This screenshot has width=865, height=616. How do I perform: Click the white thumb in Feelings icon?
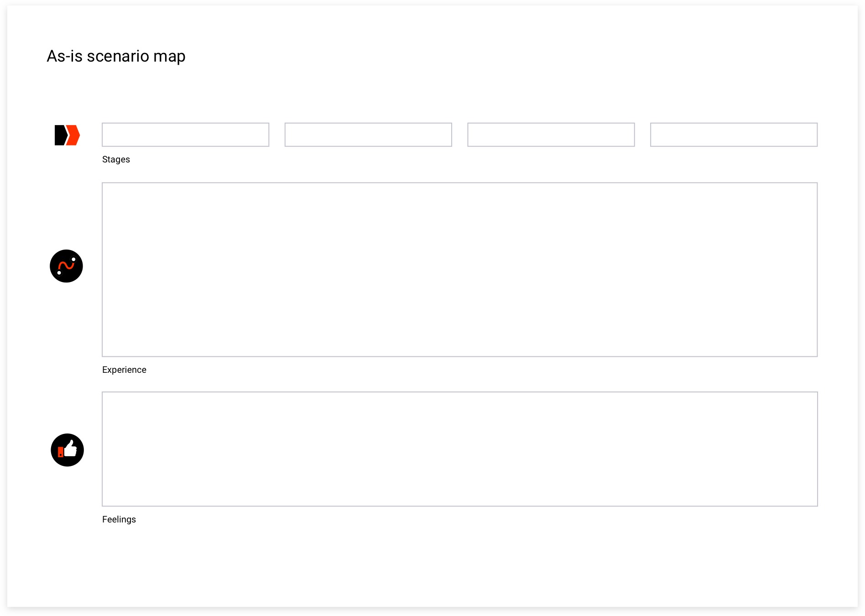(71, 449)
